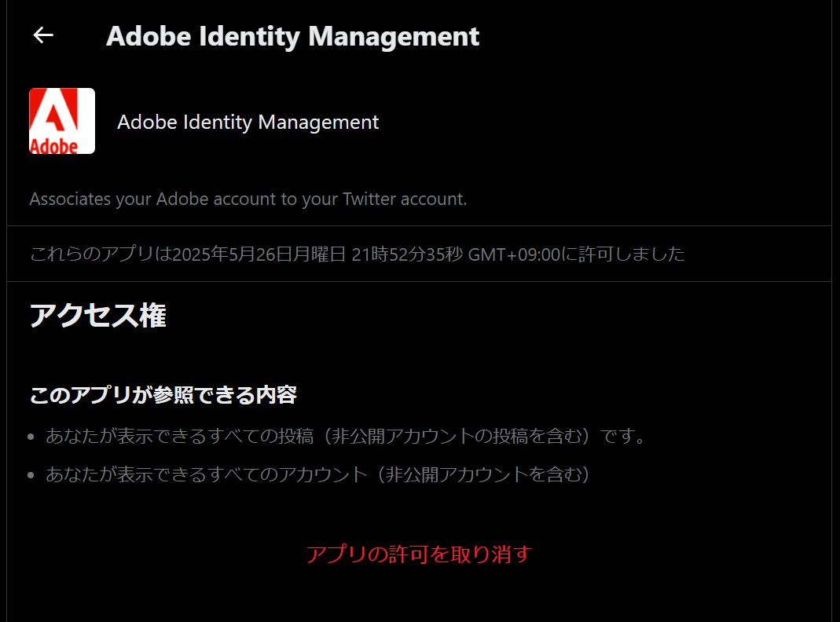Click the 'このアプリが参照できる内容' subheading
Viewport: 840px width, 622px height.
163,395
